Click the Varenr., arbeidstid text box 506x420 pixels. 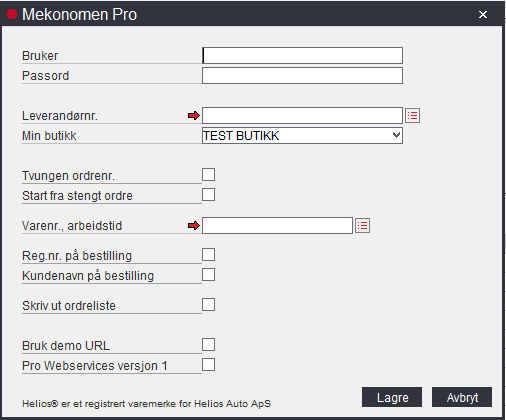click(x=277, y=226)
